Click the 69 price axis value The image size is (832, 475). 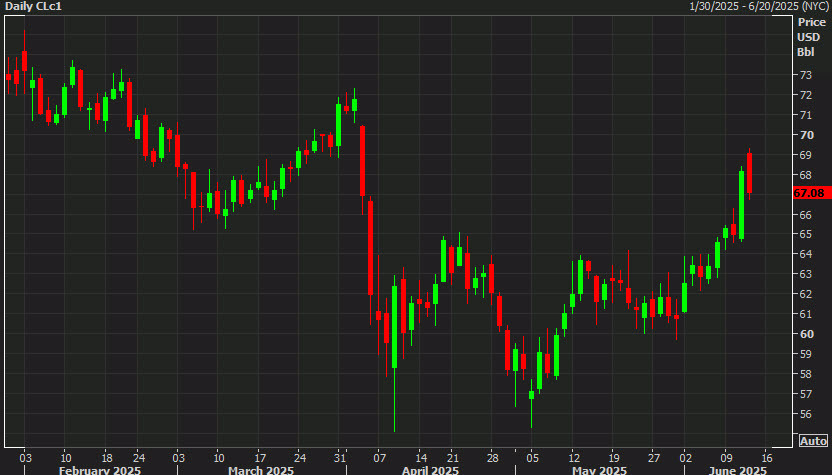click(805, 155)
